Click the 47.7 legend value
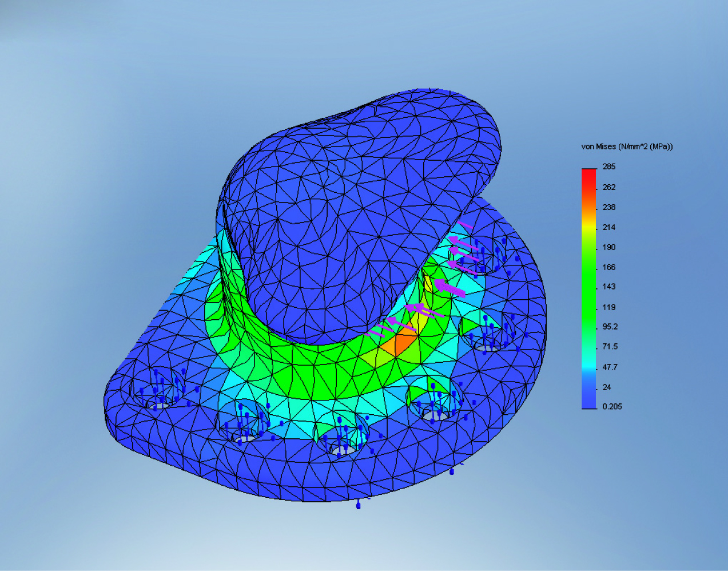Image resolution: width=728 pixels, height=571 pixels. point(610,367)
